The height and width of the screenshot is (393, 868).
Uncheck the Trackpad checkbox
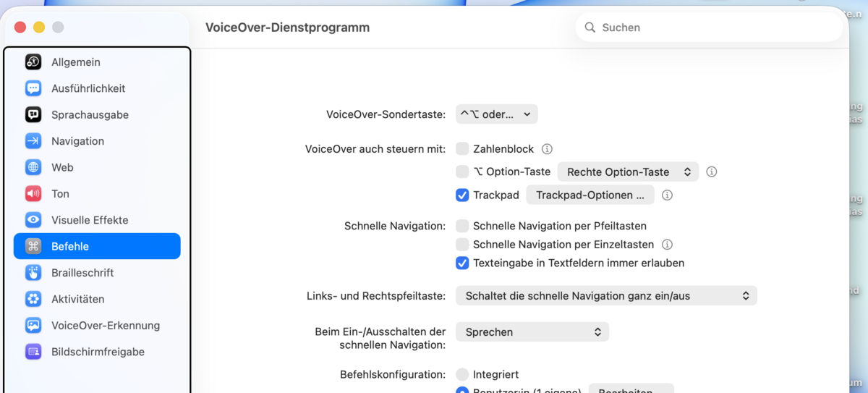462,195
